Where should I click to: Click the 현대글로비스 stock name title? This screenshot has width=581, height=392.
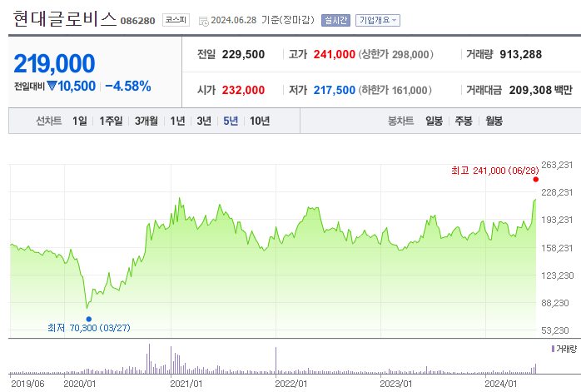65,19
